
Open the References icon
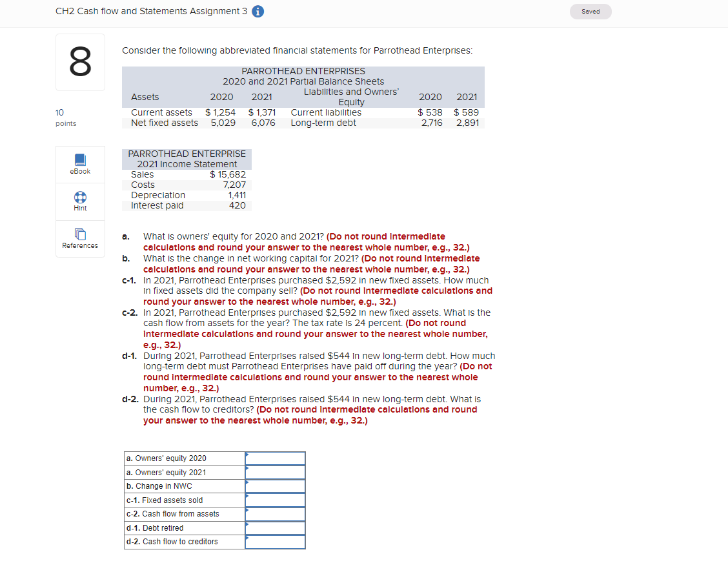coord(80,234)
